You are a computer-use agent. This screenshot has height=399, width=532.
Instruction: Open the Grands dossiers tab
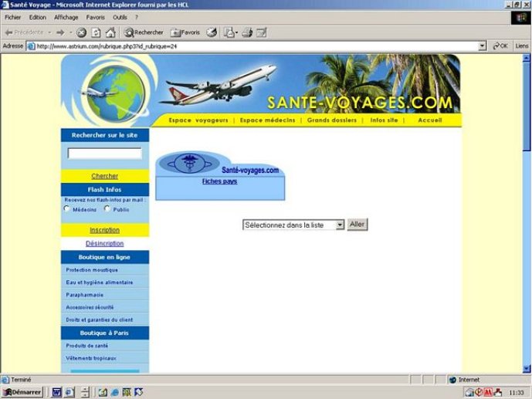tap(332, 120)
